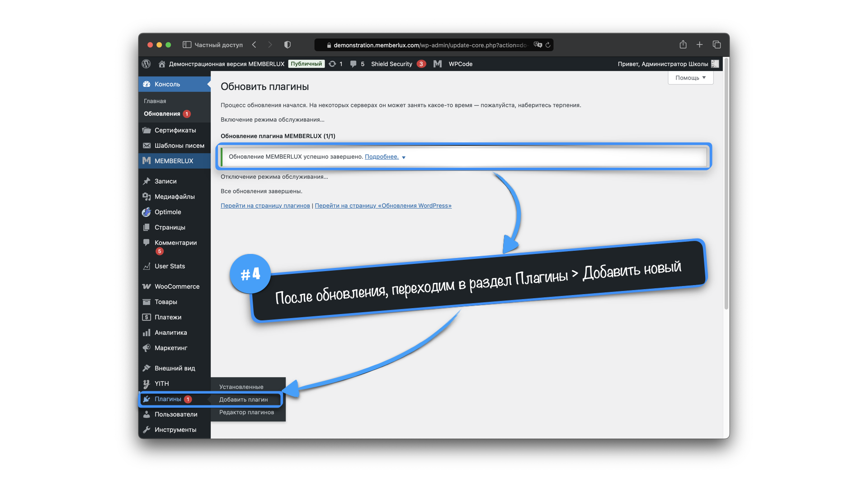
Task: Click the Safari sidebar toggle icon
Action: click(x=187, y=45)
